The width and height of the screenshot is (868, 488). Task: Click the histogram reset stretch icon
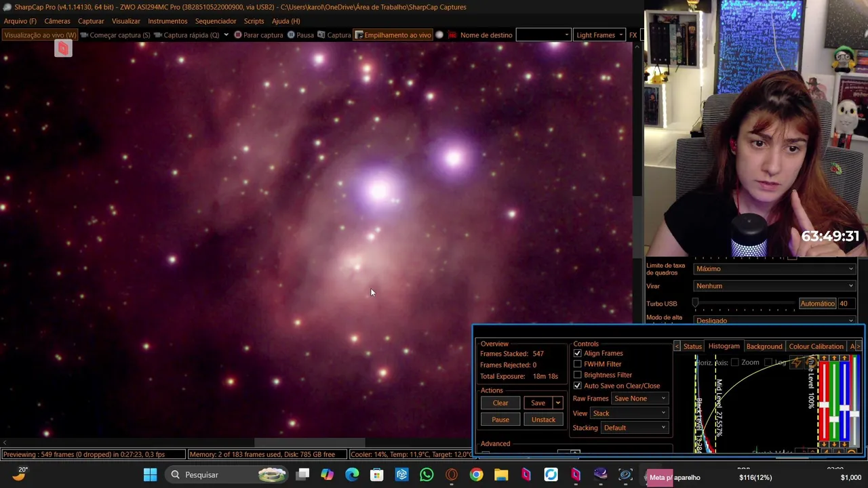pyautogui.click(x=812, y=363)
